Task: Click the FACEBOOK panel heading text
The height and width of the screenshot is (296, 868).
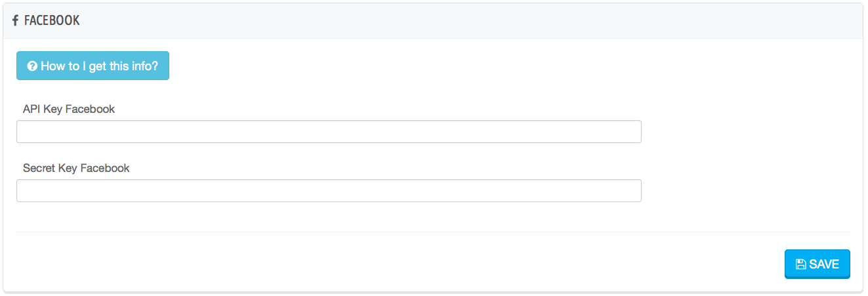Action: coord(52,21)
